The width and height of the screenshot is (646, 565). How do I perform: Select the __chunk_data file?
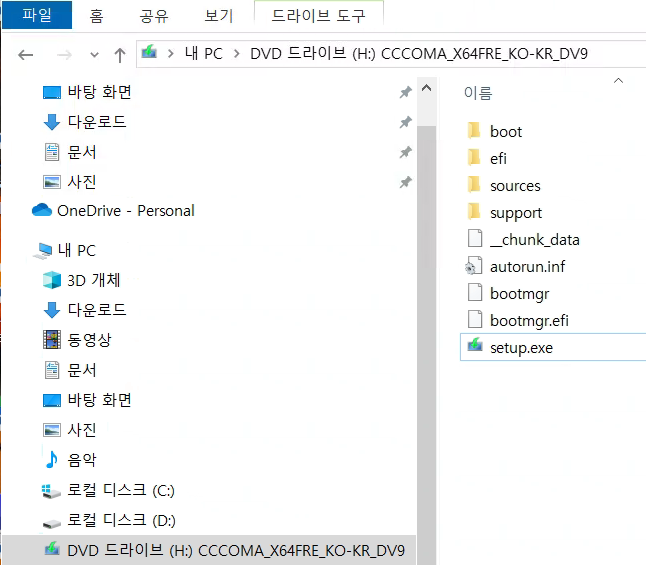535,240
